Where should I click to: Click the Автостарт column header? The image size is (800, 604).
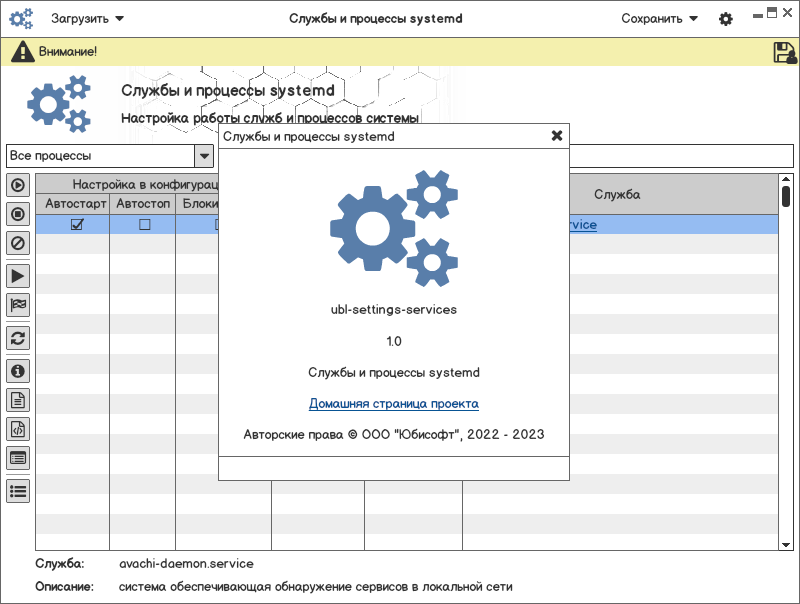pos(76,203)
